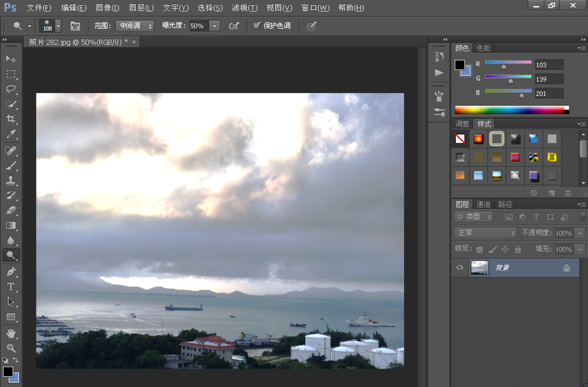Image resolution: width=588 pixels, height=387 pixels.
Task: Open the 范围 dropdown set to 中间调
Action: (134, 26)
